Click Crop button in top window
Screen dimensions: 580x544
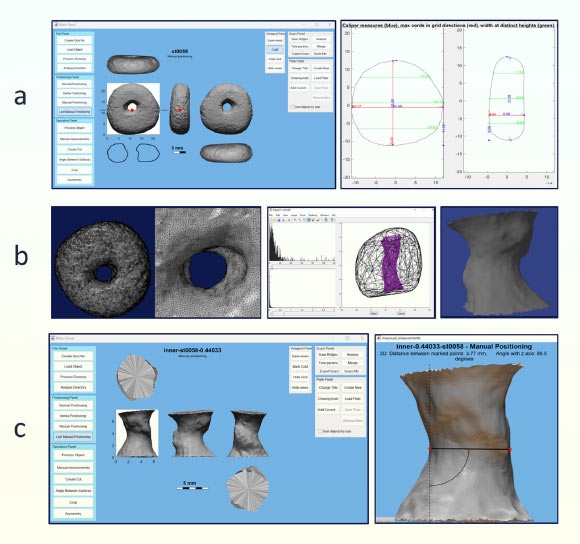(74, 170)
